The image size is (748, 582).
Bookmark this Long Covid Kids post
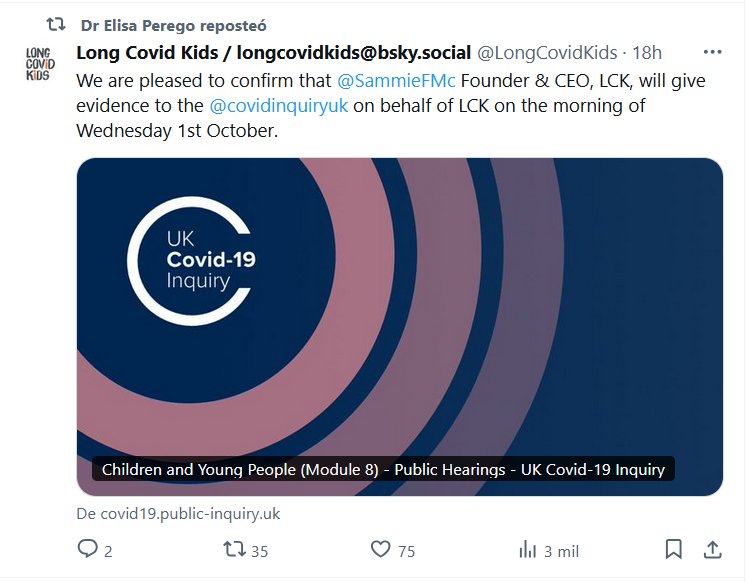[674, 549]
